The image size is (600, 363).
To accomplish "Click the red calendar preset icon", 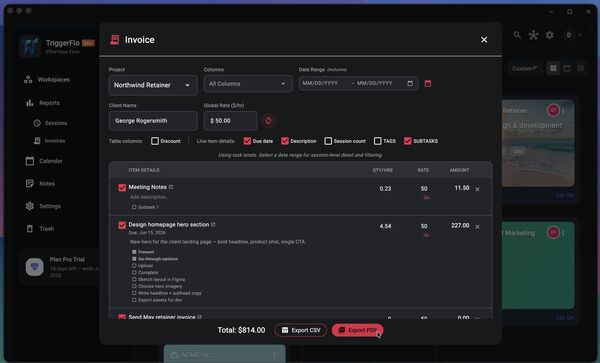I will (x=428, y=83).
